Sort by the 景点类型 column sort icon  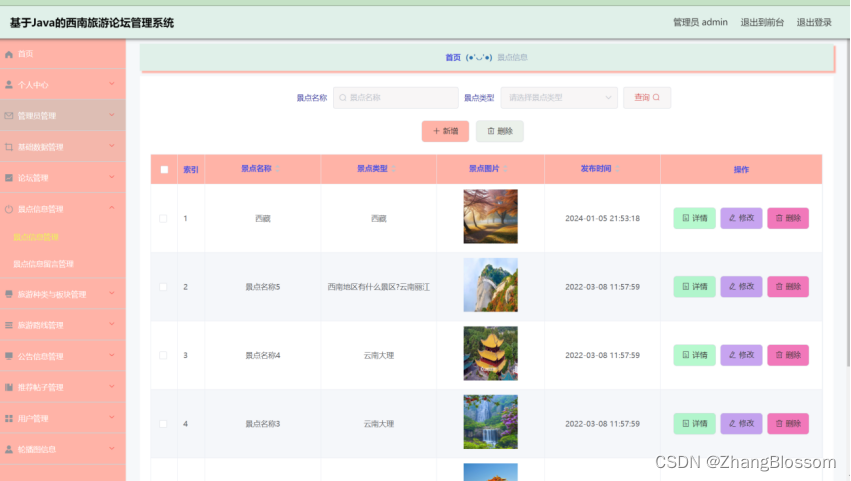[x=394, y=169]
